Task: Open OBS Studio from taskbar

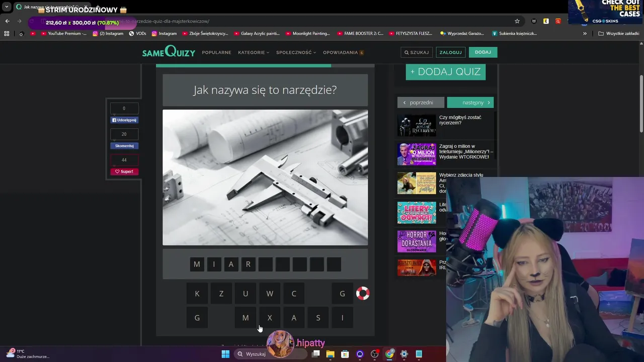Action: pos(375,354)
